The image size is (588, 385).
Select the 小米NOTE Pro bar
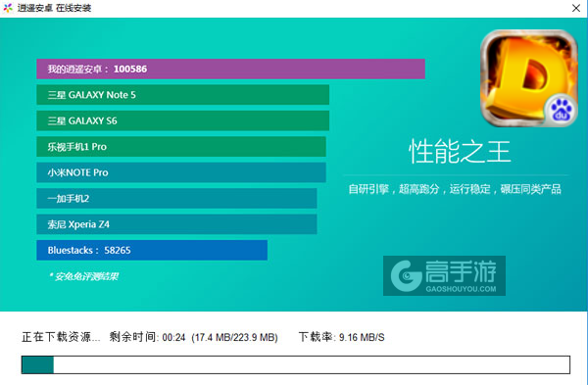pos(181,172)
